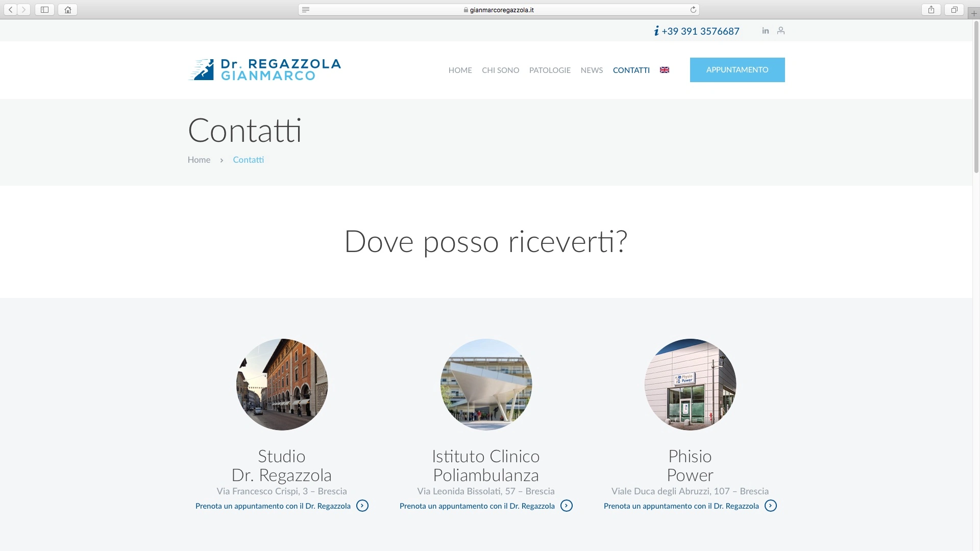Image resolution: width=980 pixels, height=551 pixels.
Task: Click the APPUNTAMENTO button
Action: 737,70
